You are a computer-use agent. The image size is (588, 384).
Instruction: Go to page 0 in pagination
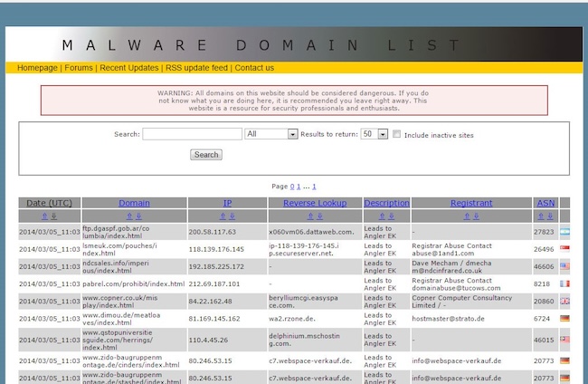point(292,187)
